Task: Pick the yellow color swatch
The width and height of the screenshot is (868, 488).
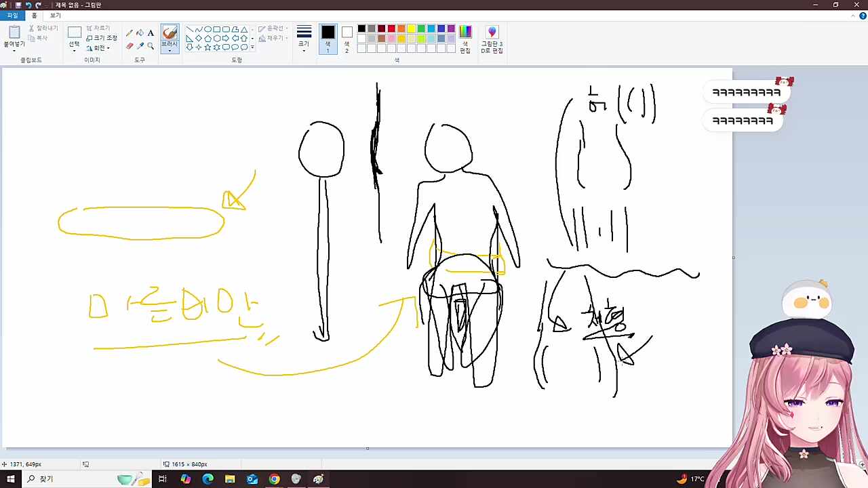Action: point(411,28)
